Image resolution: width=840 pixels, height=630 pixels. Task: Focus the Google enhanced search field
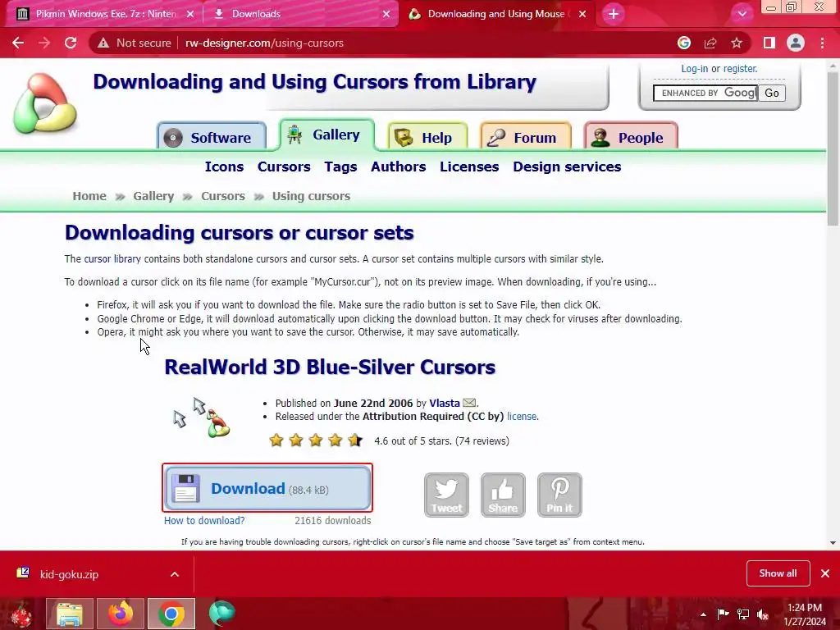pos(705,93)
